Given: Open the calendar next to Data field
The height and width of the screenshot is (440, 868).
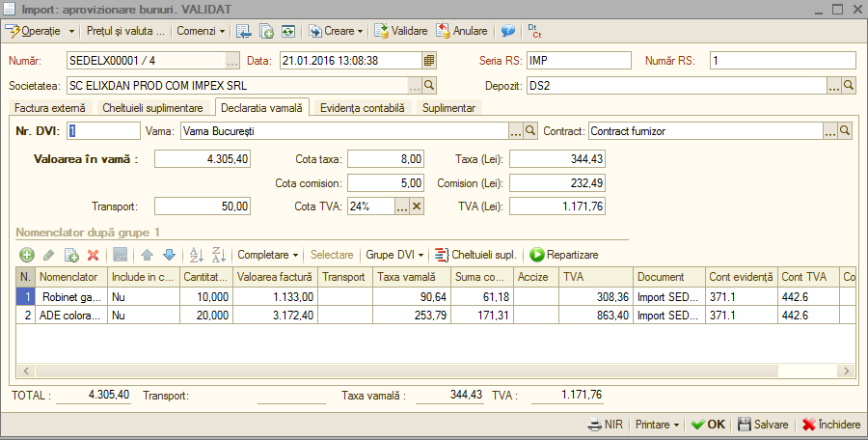Looking at the screenshot, I should 429,61.
